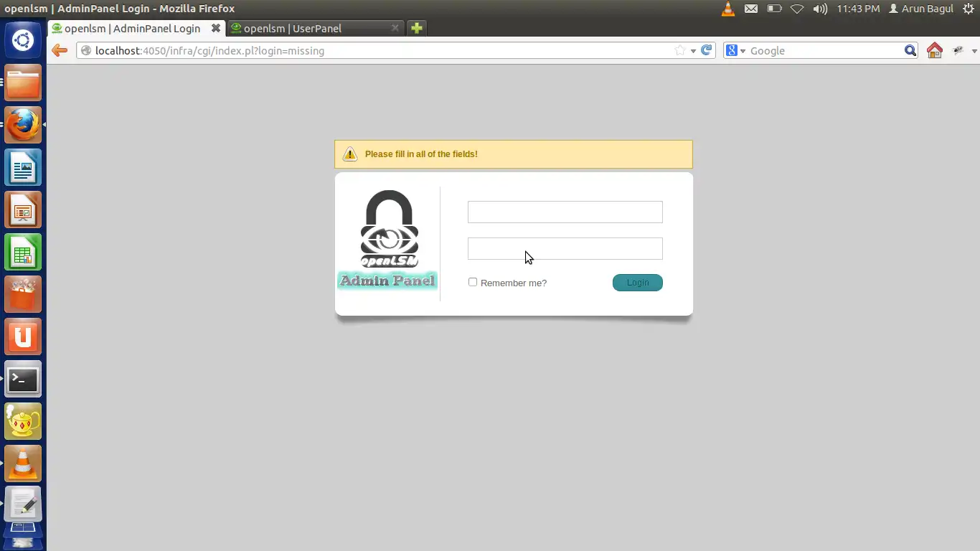Screen dimensions: 980x551
Task: Open Ubuntu One launcher icon
Action: 23,336
